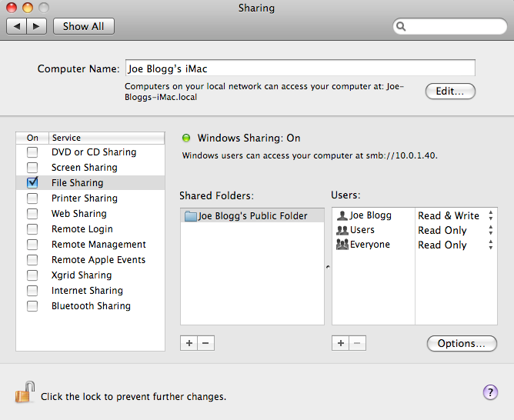Select the Bluetooth Sharing service label
The height and width of the screenshot is (420, 514).
(x=91, y=306)
